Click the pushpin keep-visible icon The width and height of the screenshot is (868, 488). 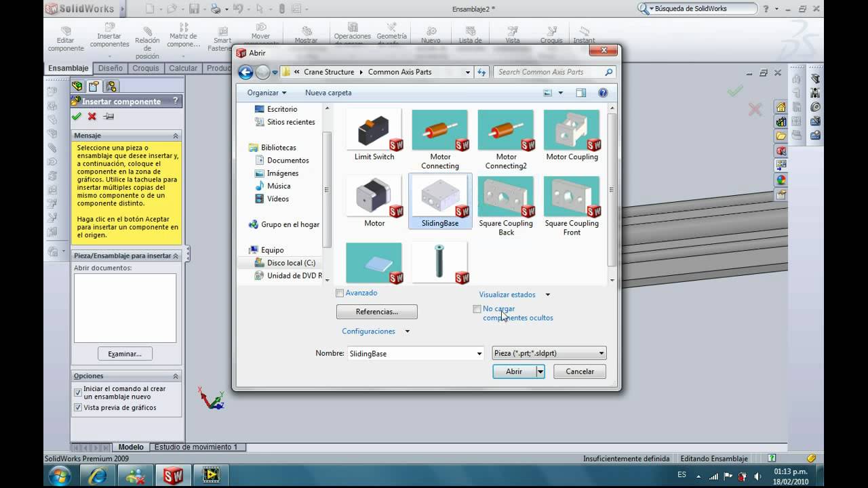coord(108,117)
